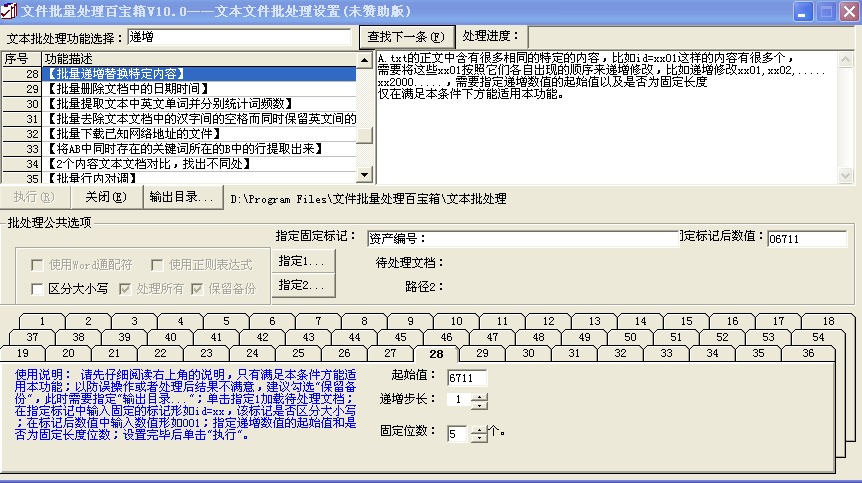
Task: Close the window with the red X
Action: click(x=849, y=12)
